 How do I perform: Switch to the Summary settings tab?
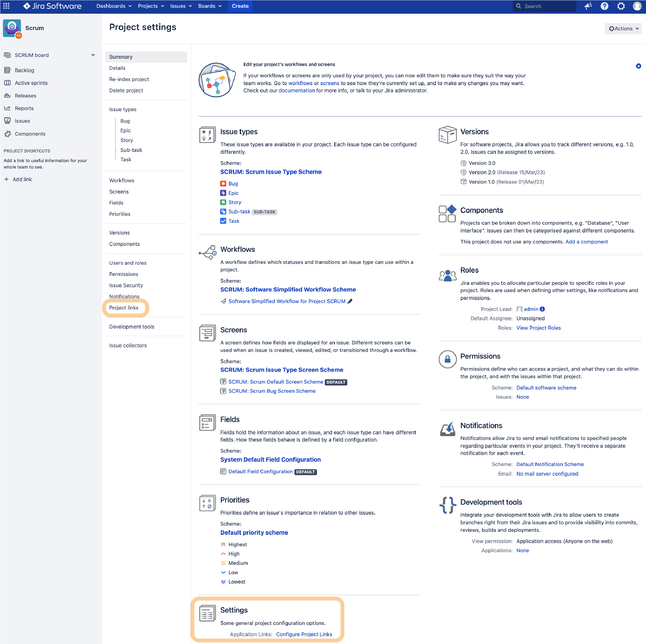[121, 57]
